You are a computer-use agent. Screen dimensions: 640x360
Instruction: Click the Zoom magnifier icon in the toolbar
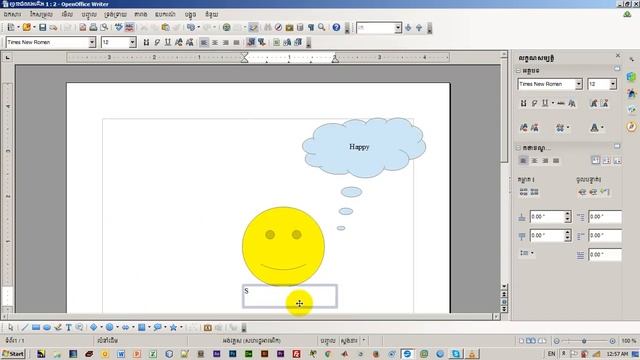[x=322, y=27]
